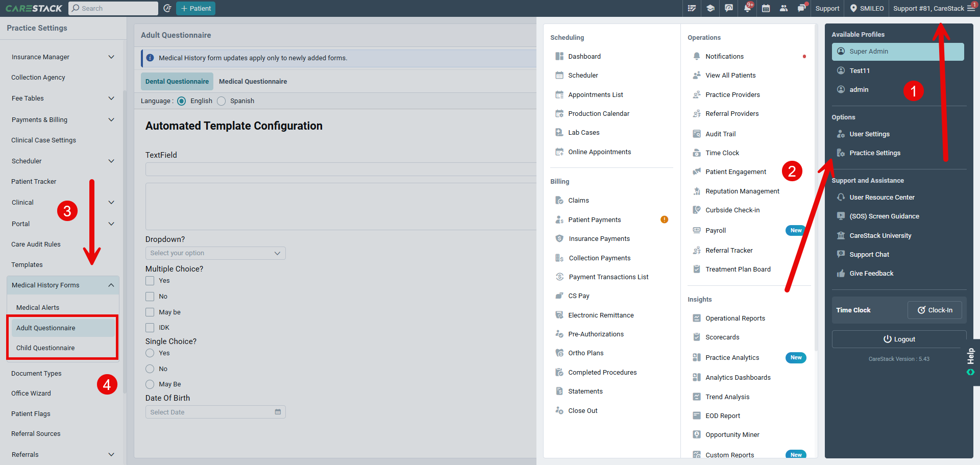
Task: Check the May be checkbox
Action: pyautogui.click(x=150, y=312)
